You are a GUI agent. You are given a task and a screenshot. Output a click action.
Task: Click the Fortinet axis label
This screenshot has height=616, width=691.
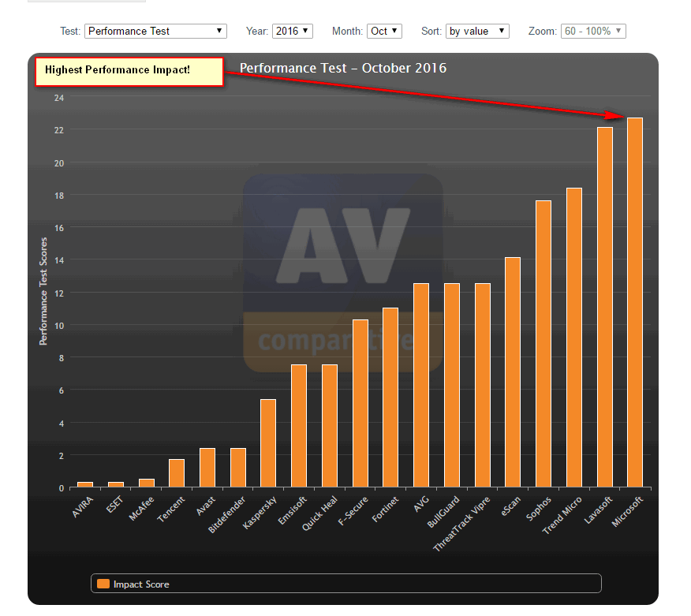(x=385, y=509)
